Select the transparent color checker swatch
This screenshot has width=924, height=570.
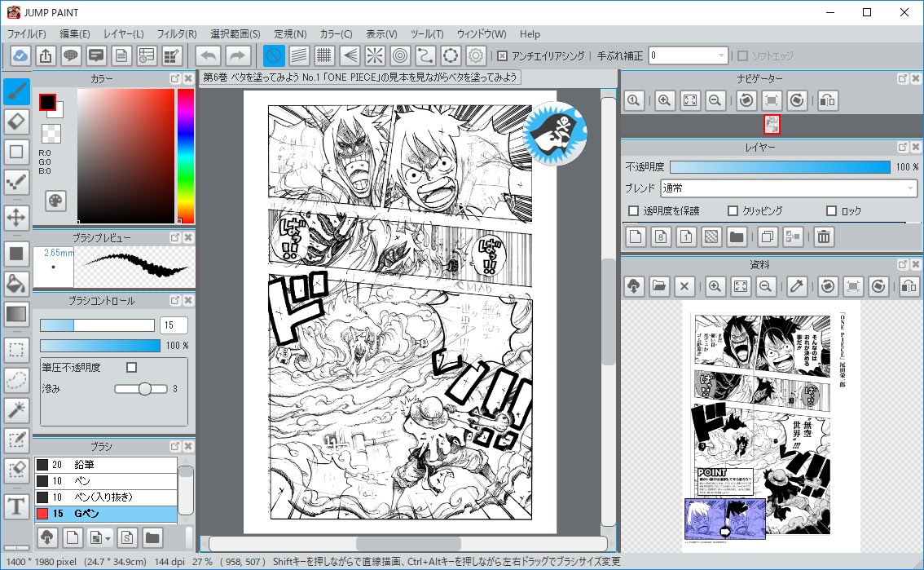coord(51,134)
